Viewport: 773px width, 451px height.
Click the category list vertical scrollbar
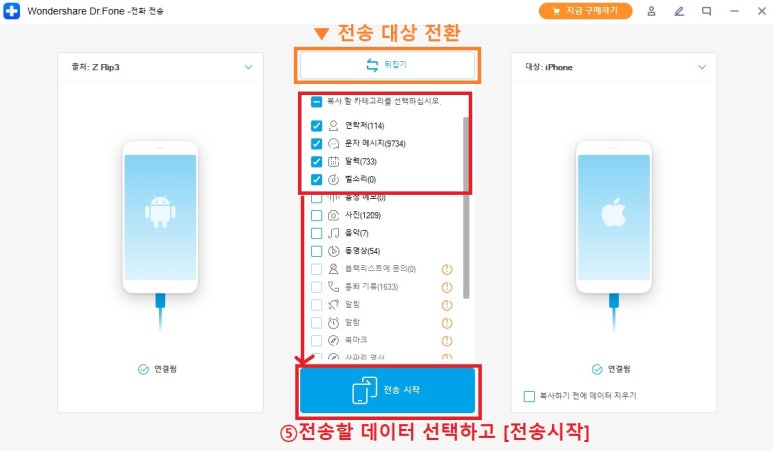coord(466,207)
